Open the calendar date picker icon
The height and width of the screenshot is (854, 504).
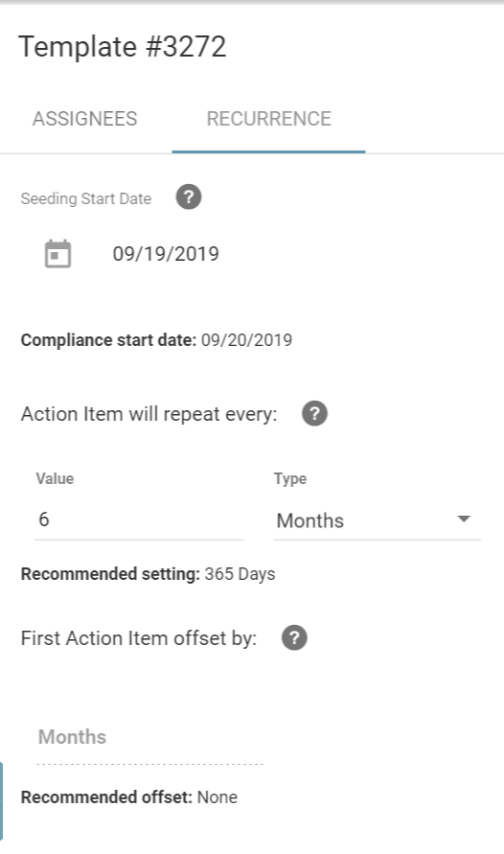(x=57, y=254)
